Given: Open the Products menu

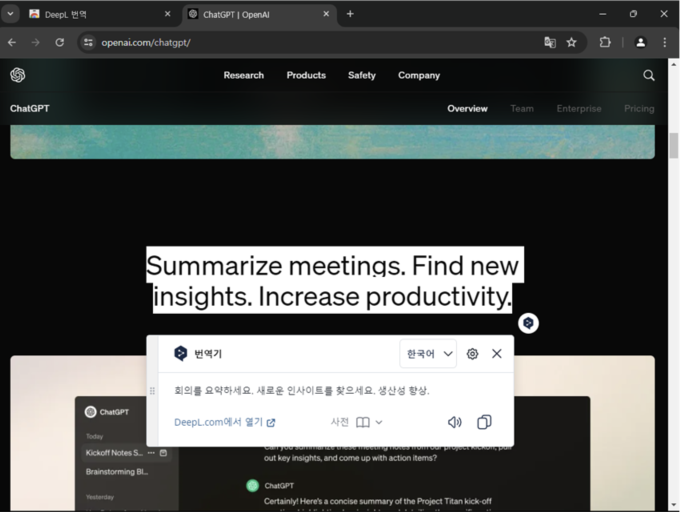Looking at the screenshot, I should 306,75.
